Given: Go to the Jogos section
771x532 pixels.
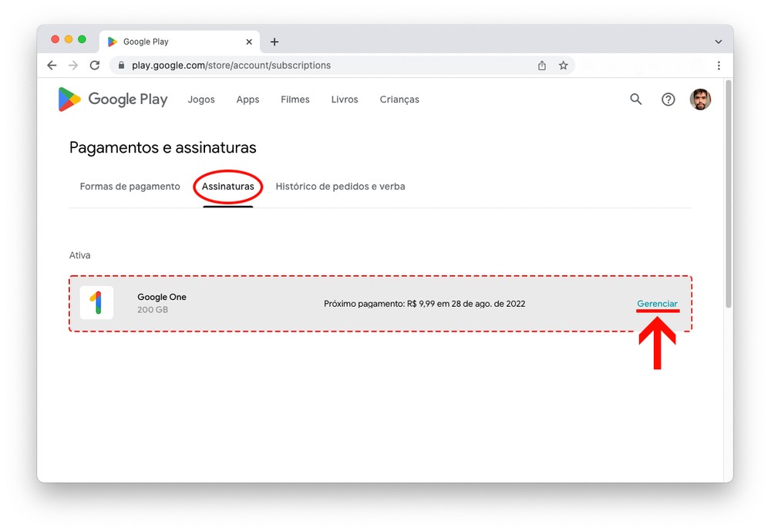Looking at the screenshot, I should pyautogui.click(x=201, y=99).
